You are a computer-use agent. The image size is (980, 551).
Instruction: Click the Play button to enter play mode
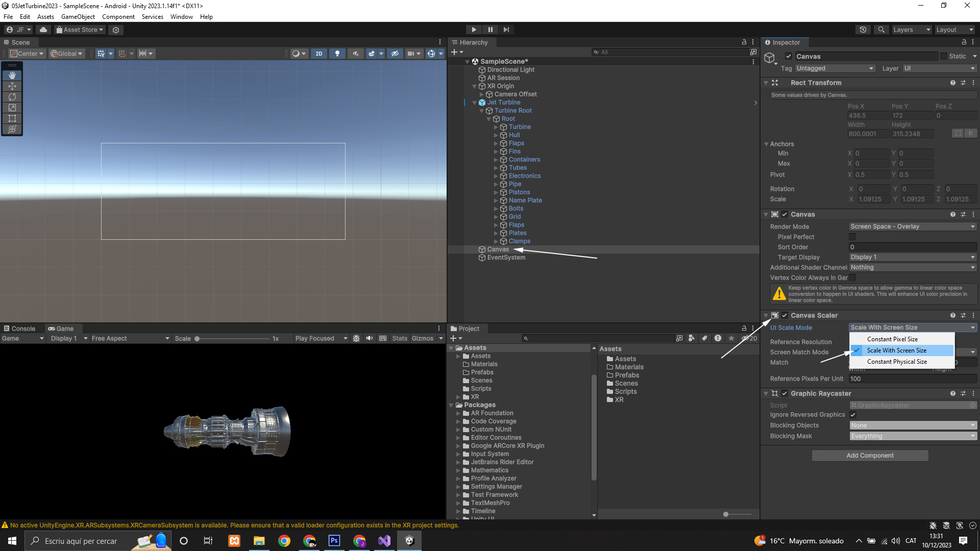474,30
